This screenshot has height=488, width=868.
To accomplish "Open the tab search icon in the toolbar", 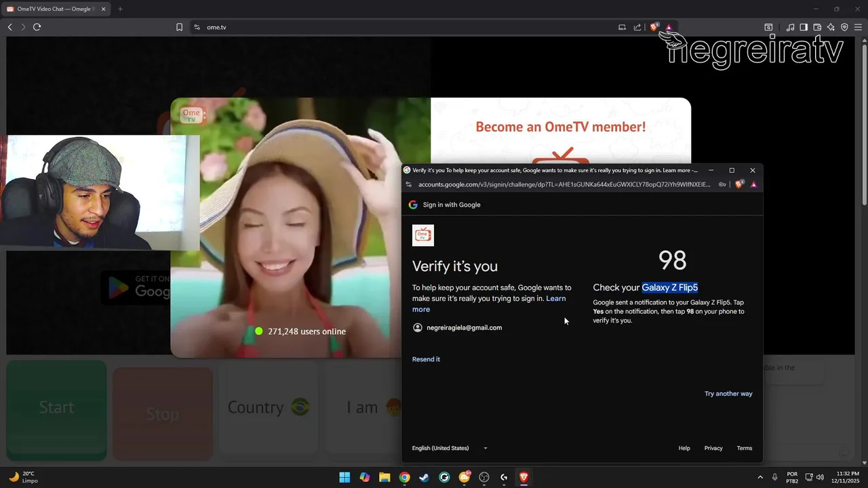I will click(x=768, y=27).
